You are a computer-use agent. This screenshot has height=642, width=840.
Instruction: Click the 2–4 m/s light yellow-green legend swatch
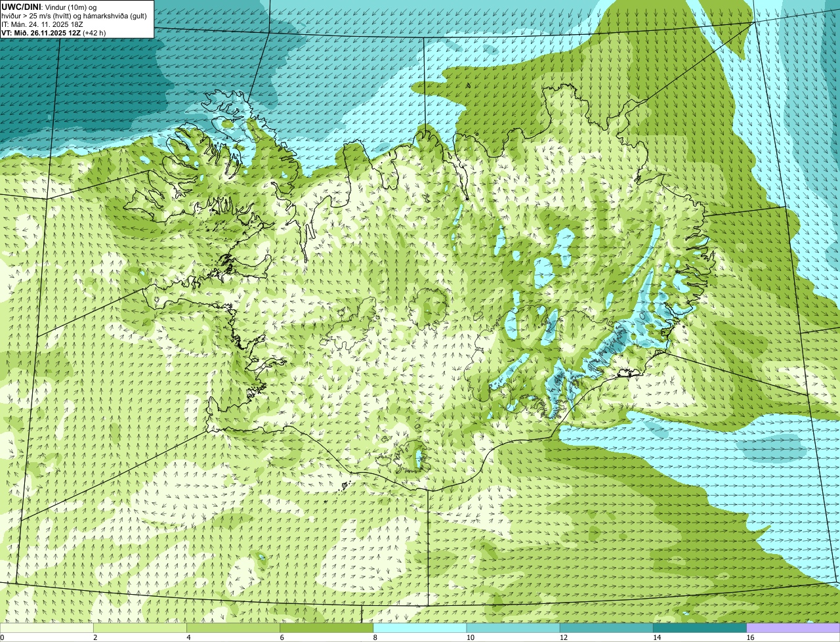[x=140, y=628]
